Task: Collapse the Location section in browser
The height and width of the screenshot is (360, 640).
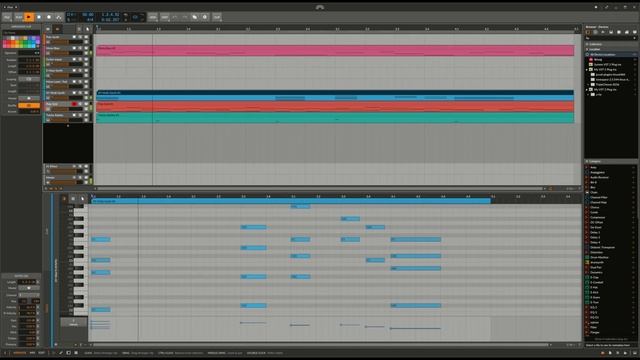Action: click(611, 49)
